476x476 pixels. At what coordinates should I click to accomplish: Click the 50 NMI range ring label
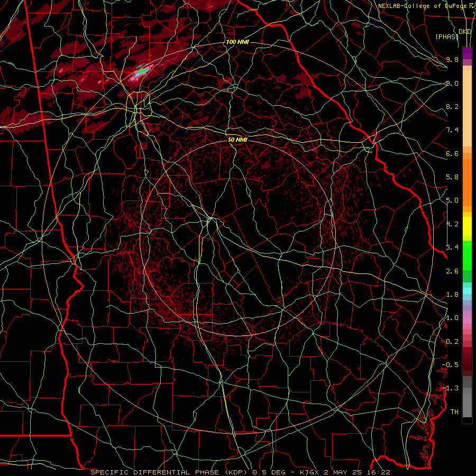tap(237, 140)
